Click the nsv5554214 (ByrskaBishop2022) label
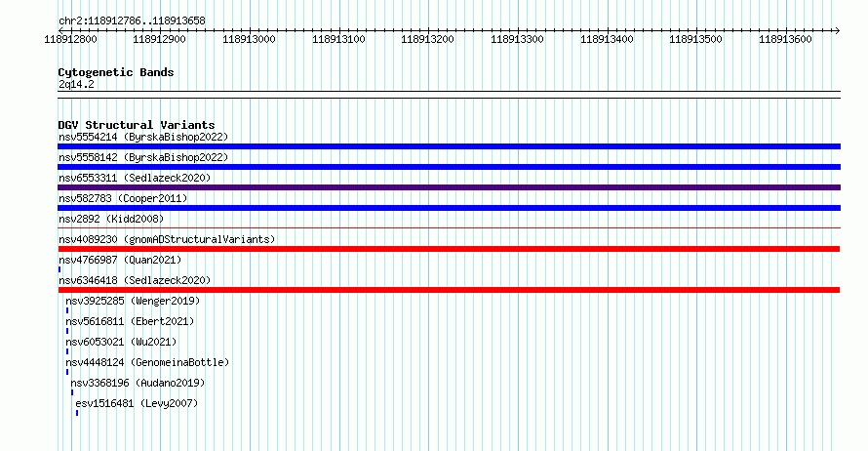This screenshot has width=868, height=451. tap(143, 137)
